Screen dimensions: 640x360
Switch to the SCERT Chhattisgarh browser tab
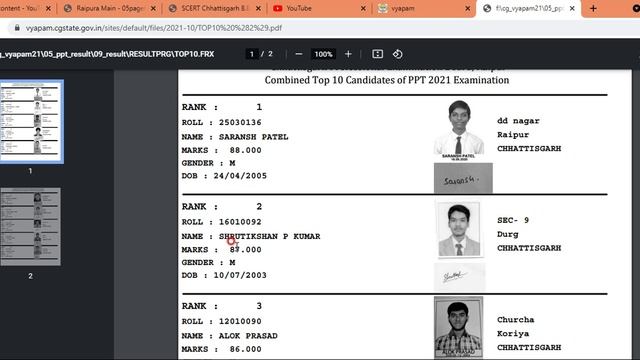(215, 8)
